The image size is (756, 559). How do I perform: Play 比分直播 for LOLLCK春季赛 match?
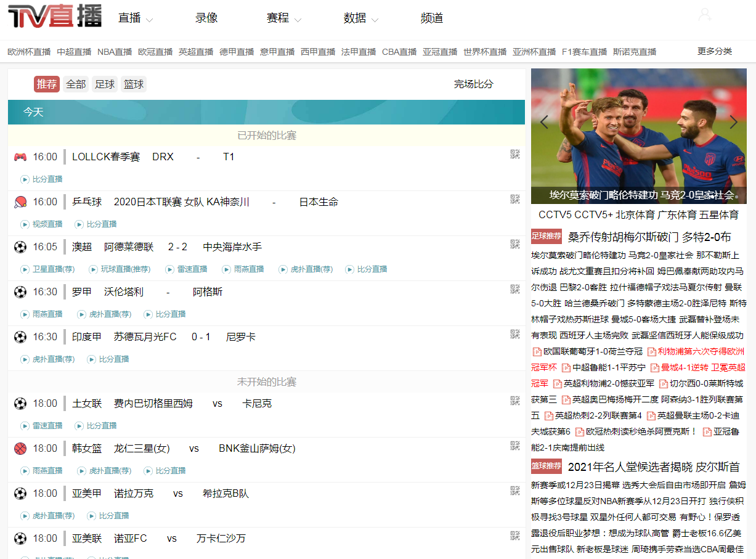[42, 179]
